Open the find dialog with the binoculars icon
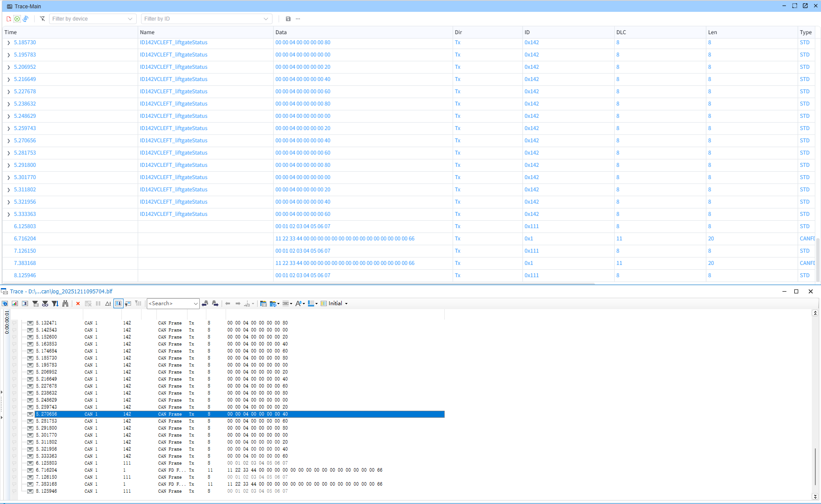This screenshot has width=821, height=504. 64,303
